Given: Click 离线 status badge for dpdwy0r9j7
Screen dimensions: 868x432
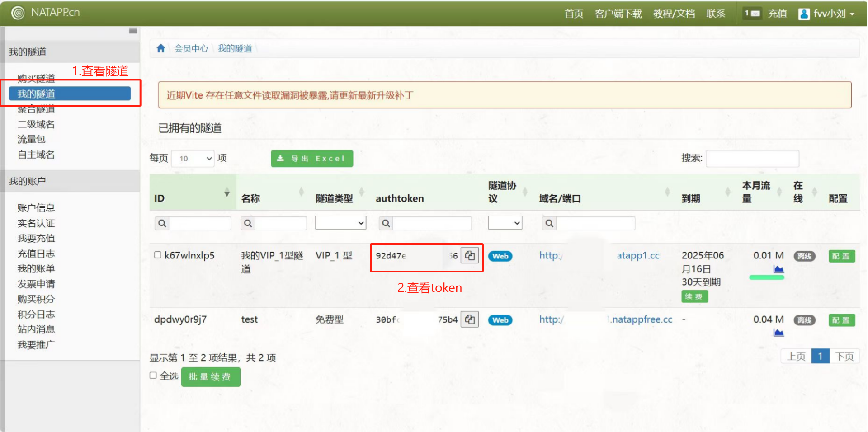Looking at the screenshot, I should (805, 320).
